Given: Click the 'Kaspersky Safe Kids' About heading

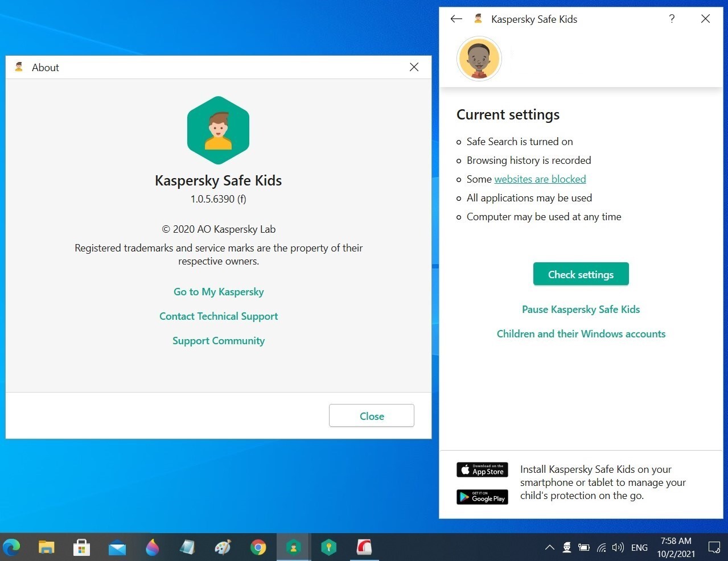Looking at the screenshot, I should pyautogui.click(x=219, y=180).
